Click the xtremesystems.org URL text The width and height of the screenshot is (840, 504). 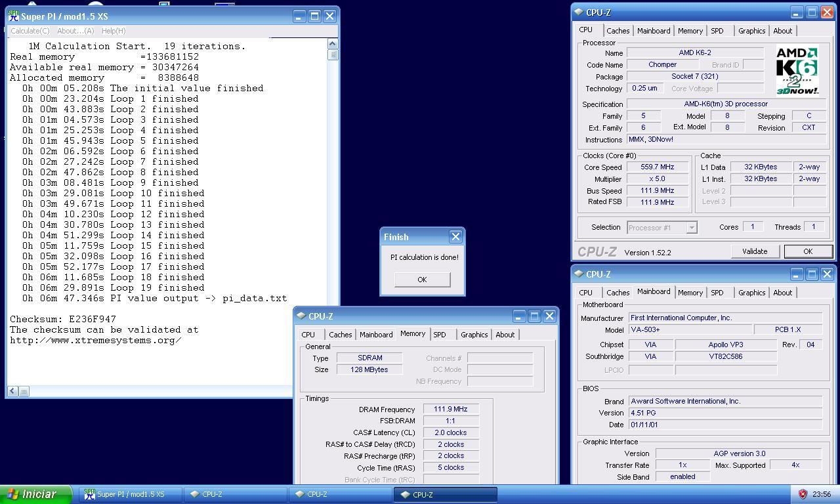(x=96, y=341)
